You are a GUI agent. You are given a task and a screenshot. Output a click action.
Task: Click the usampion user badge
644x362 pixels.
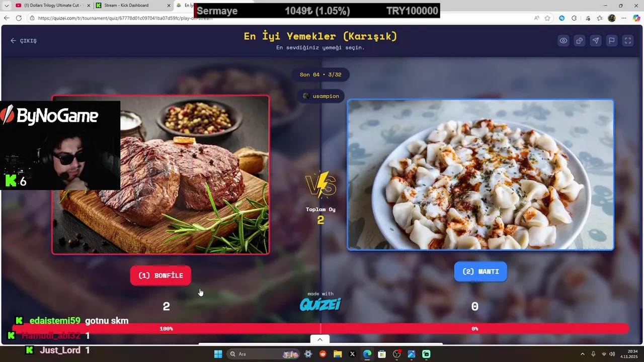pos(320,96)
